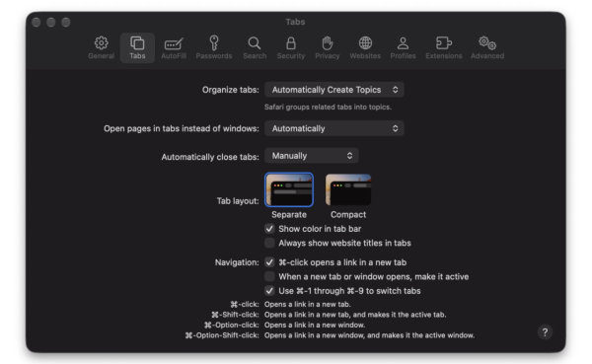The height and width of the screenshot is (364, 592).
Task: Toggle ⌘-click opens a link in new tab
Action: [x=269, y=262]
